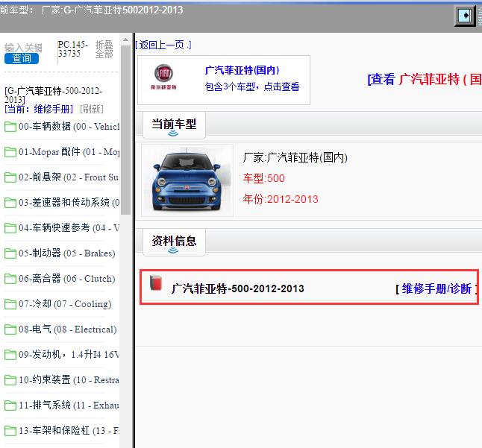Open 11-排气系统 Exhaust entry
Screen dimensions: 482x448
coord(69,406)
